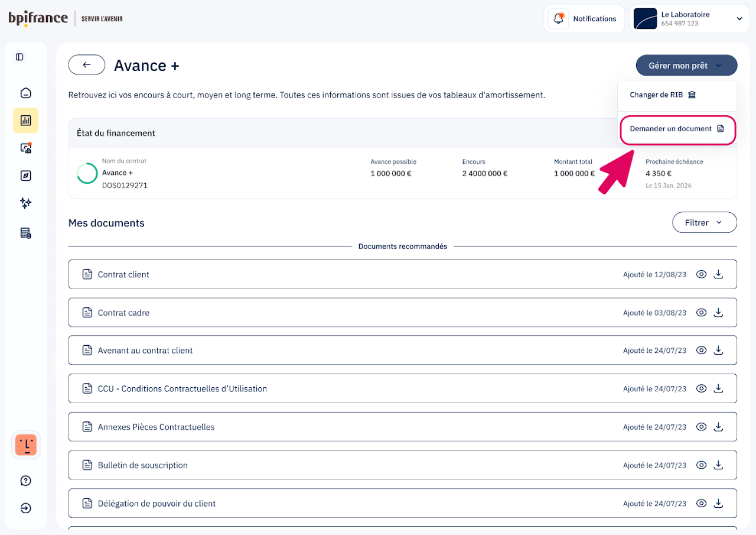Download Annexes Pièces Contractuelles
Viewport: 756px width, 535px height.
click(x=718, y=427)
